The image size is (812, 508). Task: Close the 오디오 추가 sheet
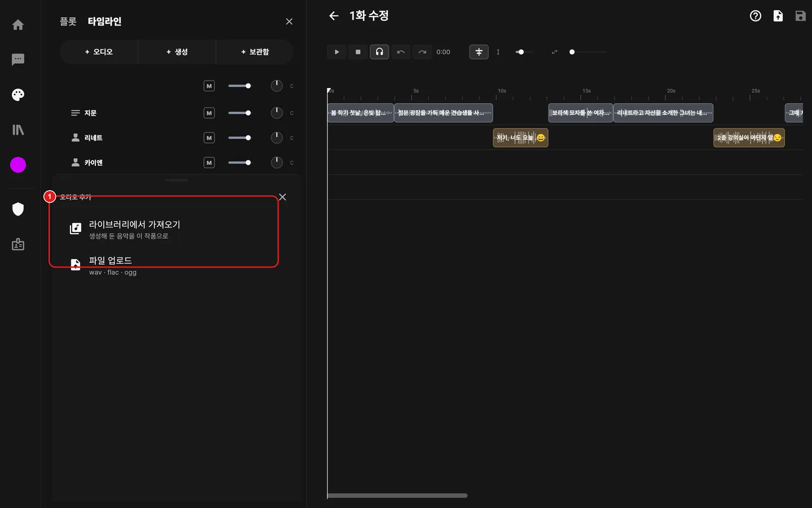[x=283, y=197]
